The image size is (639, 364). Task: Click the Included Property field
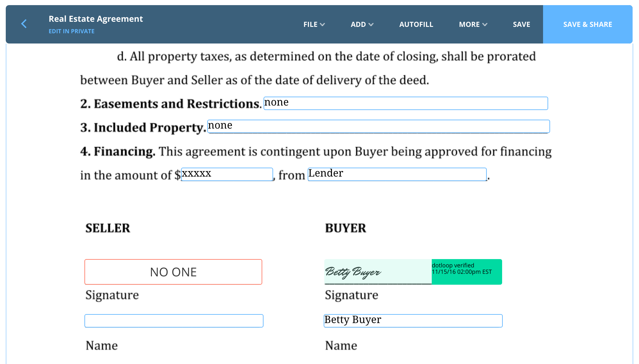tap(378, 126)
